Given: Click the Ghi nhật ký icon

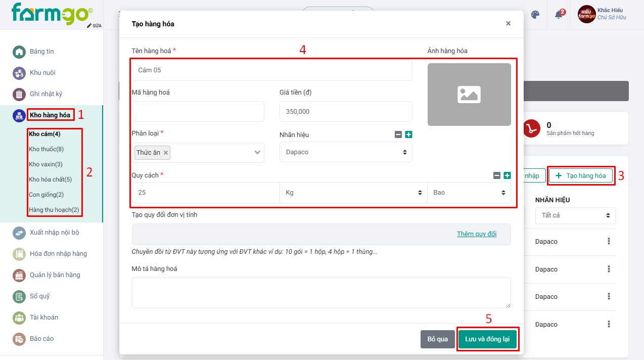Looking at the screenshot, I should [19, 94].
